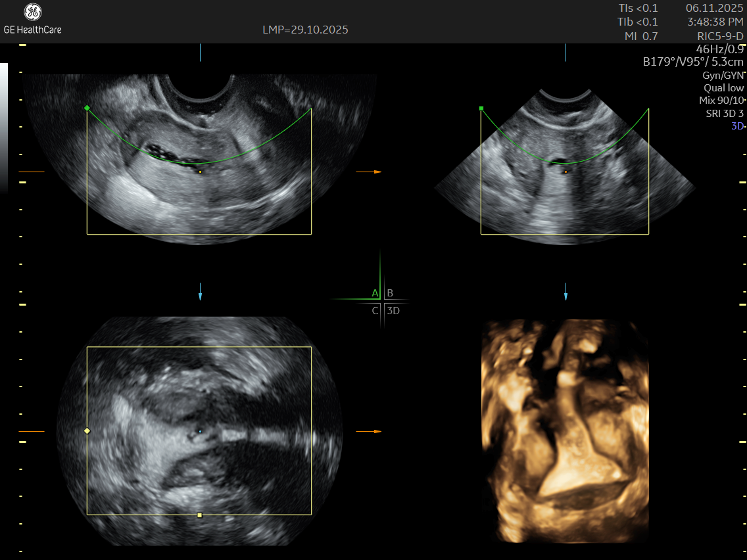Select quadrant B in the pane selector

point(390,293)
